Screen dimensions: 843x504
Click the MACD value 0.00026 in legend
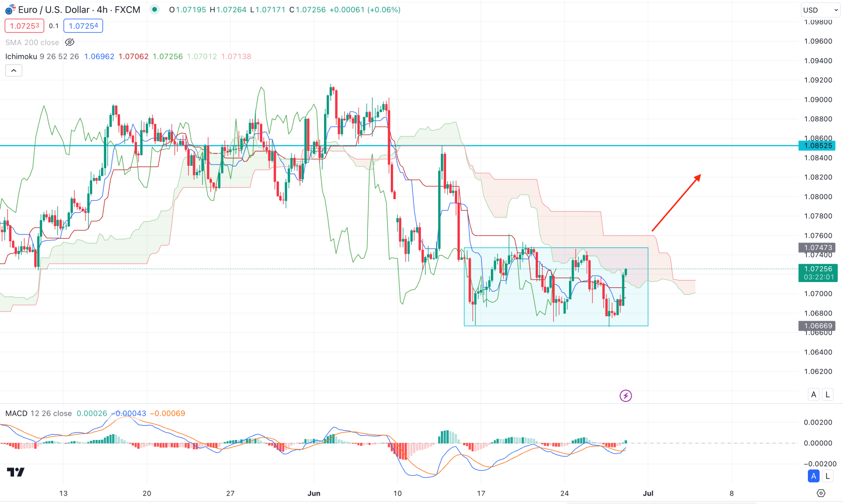click(92, 414)
